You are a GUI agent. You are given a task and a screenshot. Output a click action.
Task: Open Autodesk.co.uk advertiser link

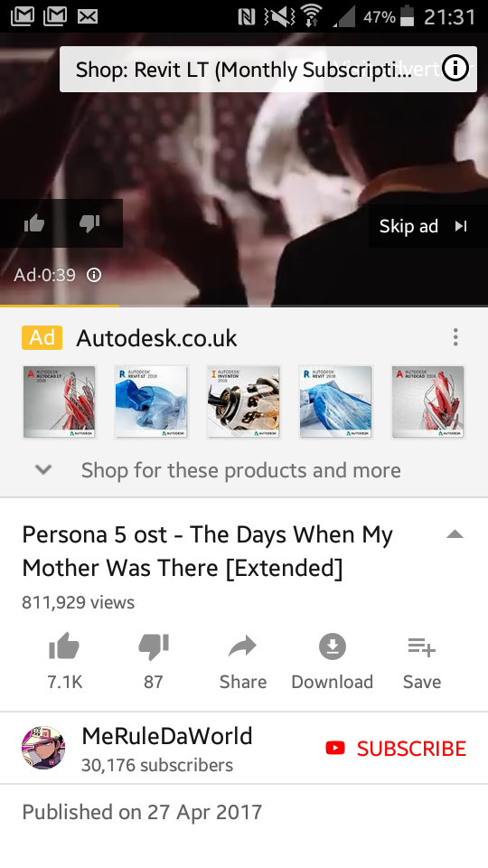pos(156,337)
